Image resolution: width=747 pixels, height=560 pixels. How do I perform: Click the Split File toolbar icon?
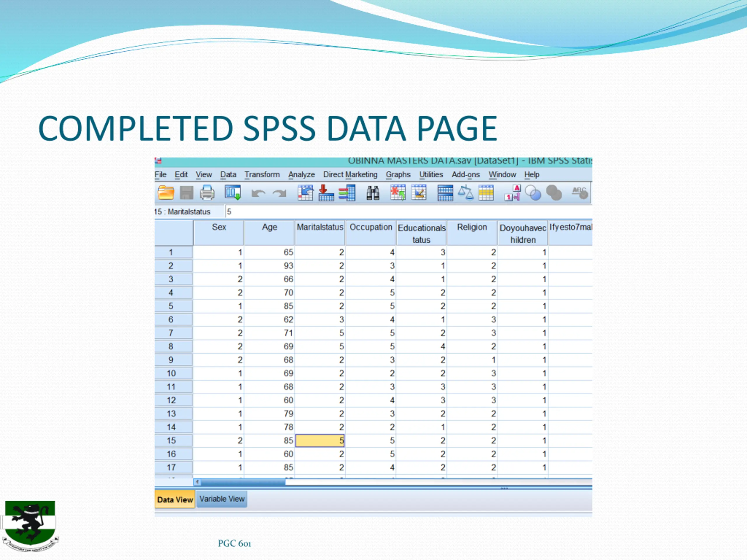pos(445,193)
